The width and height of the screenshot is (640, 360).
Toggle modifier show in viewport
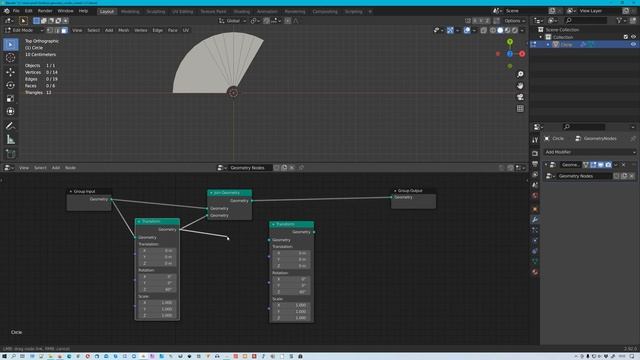(x=601, y=165)
